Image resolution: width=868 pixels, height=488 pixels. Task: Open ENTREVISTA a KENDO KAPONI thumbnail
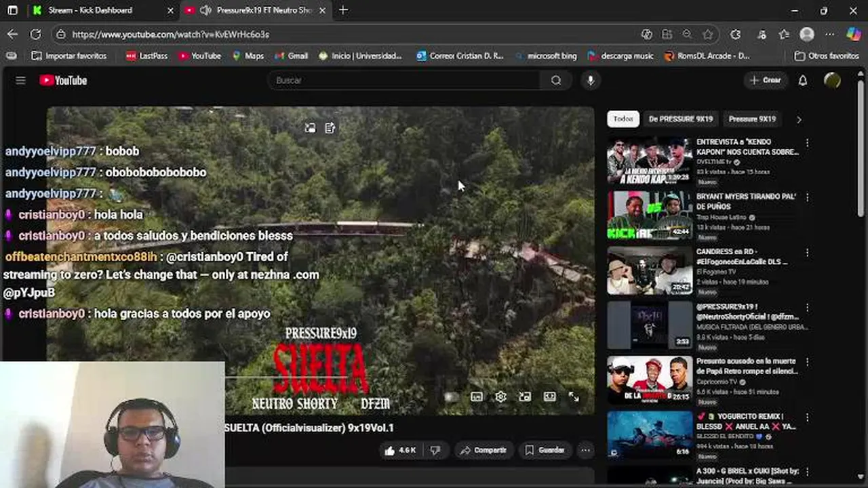coord(650,161)
